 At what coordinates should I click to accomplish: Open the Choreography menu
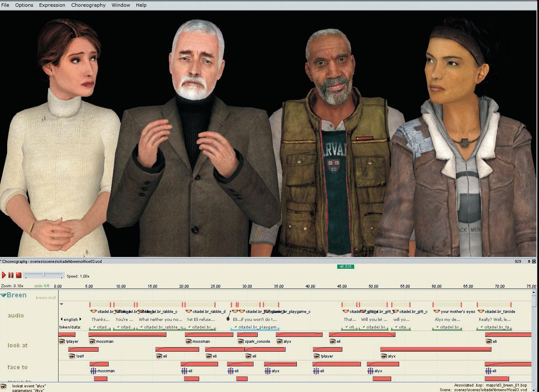[x=88, y=5]
